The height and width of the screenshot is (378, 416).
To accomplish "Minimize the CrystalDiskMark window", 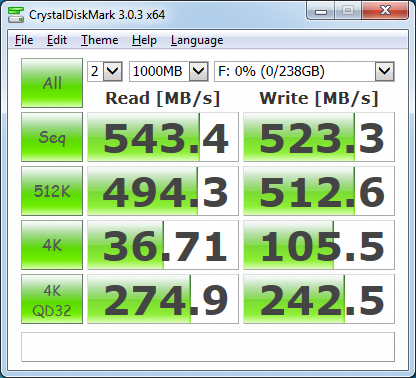I will pyautogui.click(x=321, y=12).
